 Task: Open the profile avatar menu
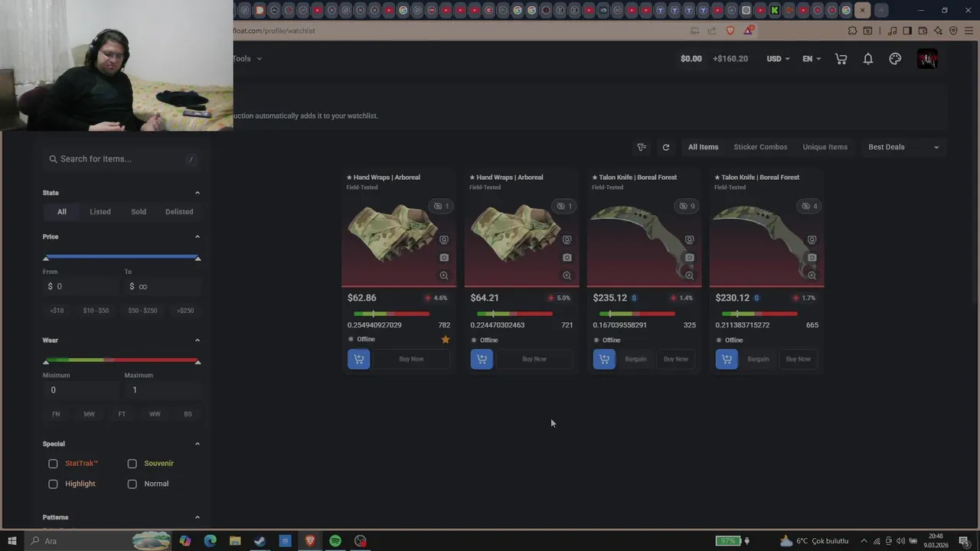(927, 59)
